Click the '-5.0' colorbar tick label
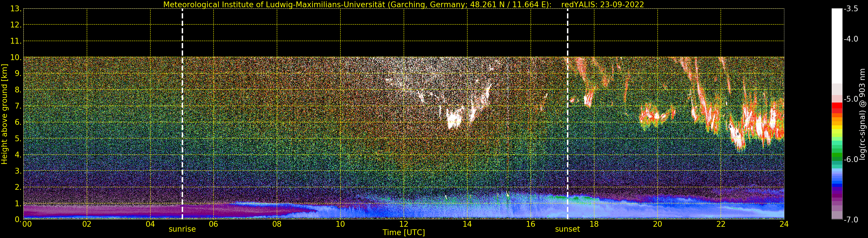 [851, 99]
